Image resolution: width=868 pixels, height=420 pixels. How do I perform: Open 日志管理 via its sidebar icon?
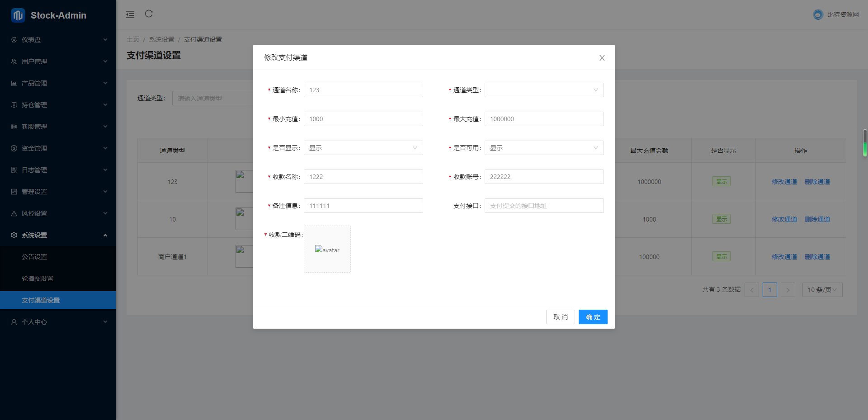coord(14,170)
